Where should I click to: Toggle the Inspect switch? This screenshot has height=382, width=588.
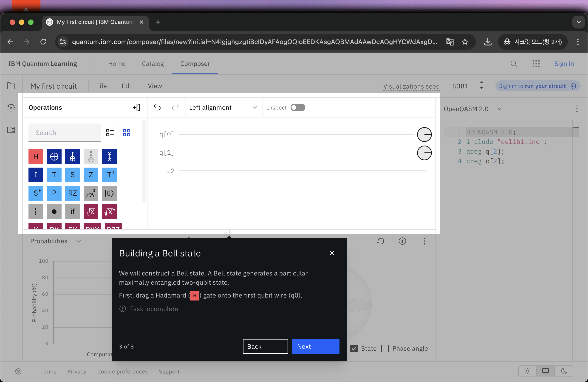[x=298, y=107]
